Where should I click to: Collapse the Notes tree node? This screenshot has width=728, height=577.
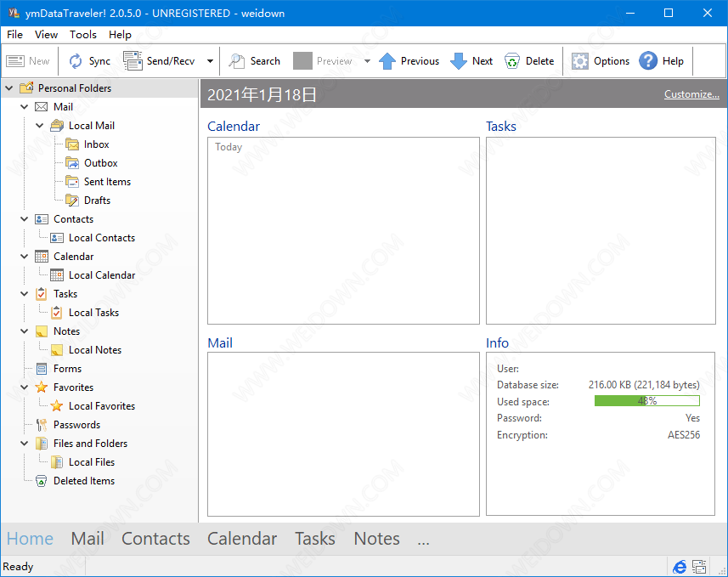pyautogui.click(x=25, y=331)
